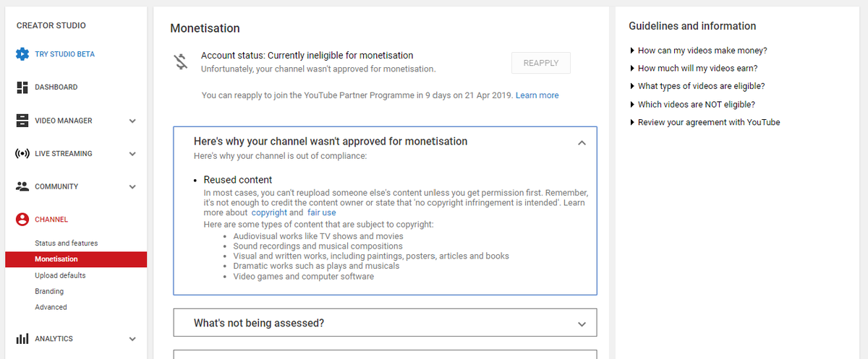The height and width of the screenshot is (359, 868).
Task: Click the Live Streaming broadcast icon
Action: coord(22,154)
